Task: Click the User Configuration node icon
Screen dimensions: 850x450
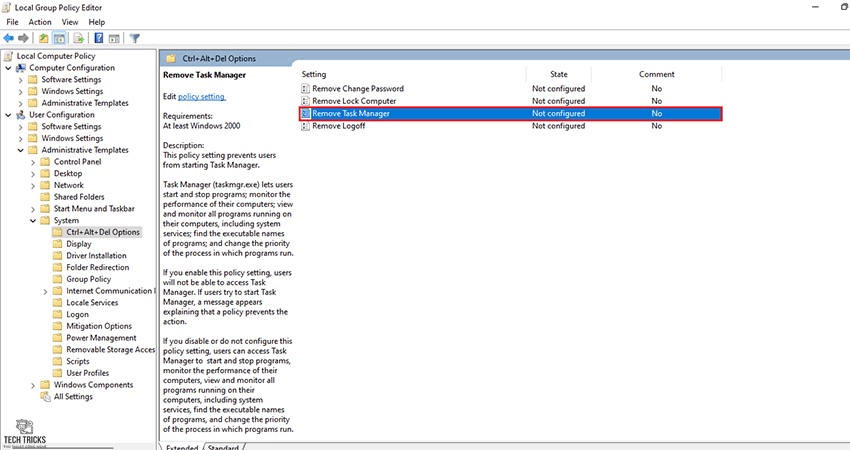Action: coord(21,115)
